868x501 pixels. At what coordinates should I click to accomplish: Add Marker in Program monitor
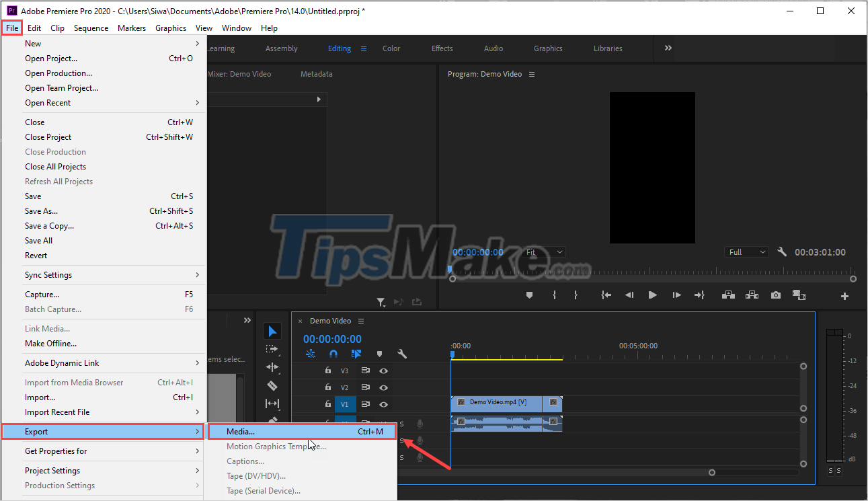(529, 295)
